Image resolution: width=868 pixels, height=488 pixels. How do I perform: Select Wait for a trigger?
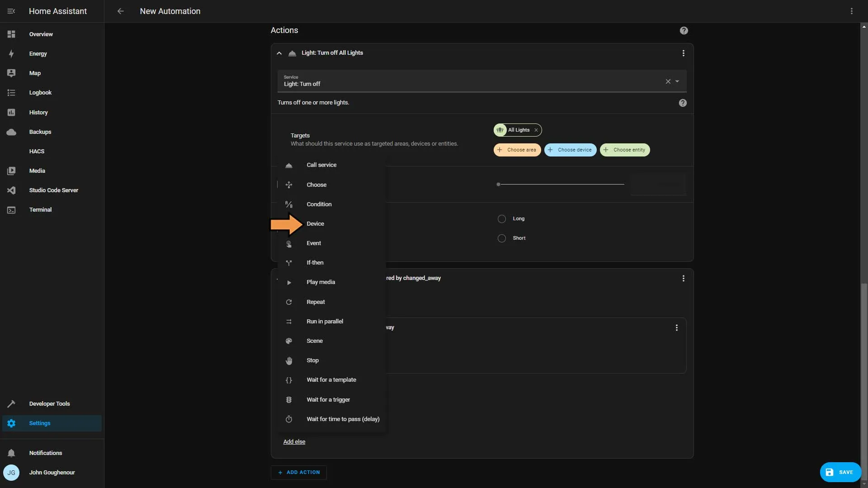(332, 399)
